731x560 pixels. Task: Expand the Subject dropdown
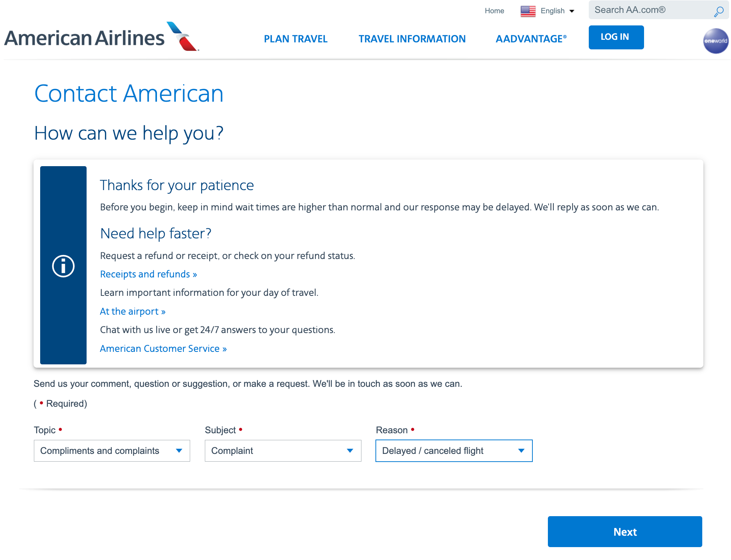click(x=283, y=451)
